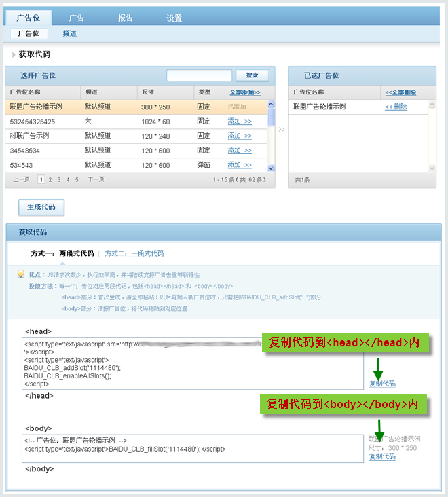Click the 六 channel cell
Viewport: 448px width, 497px height.
point(88,122)
